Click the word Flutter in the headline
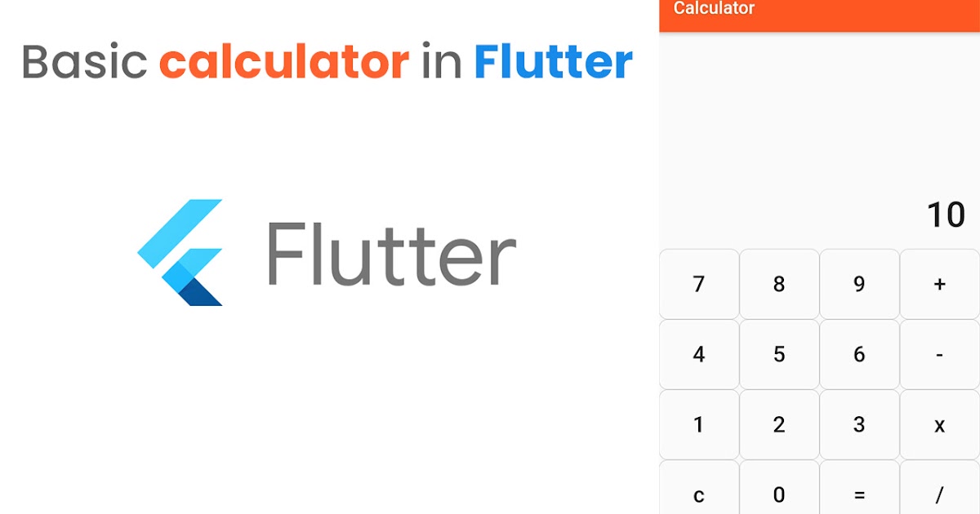 click(x=554, y=60)
